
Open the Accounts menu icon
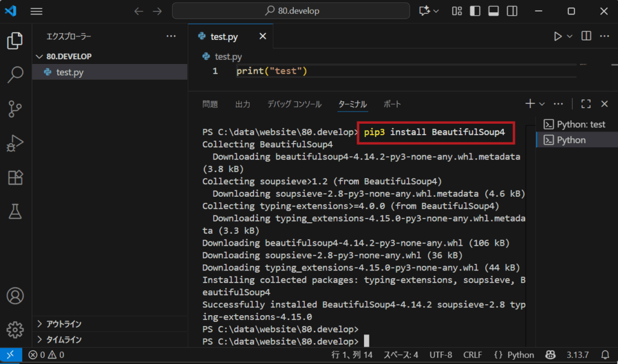pos(15,296)
